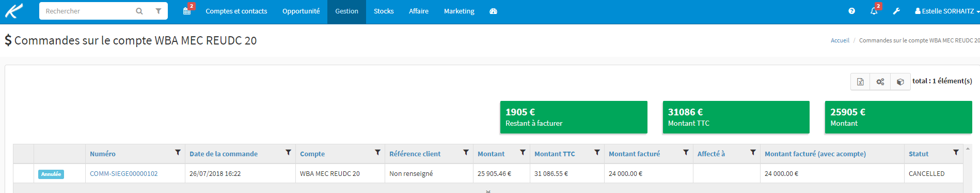
Task: Click the dashboard gauge icon
Action: pos(493,11)
